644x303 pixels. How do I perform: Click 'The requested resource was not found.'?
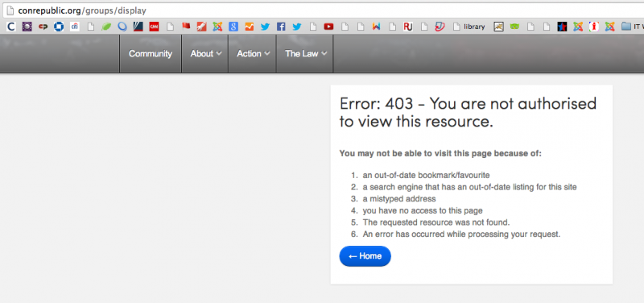click(436, 222)
